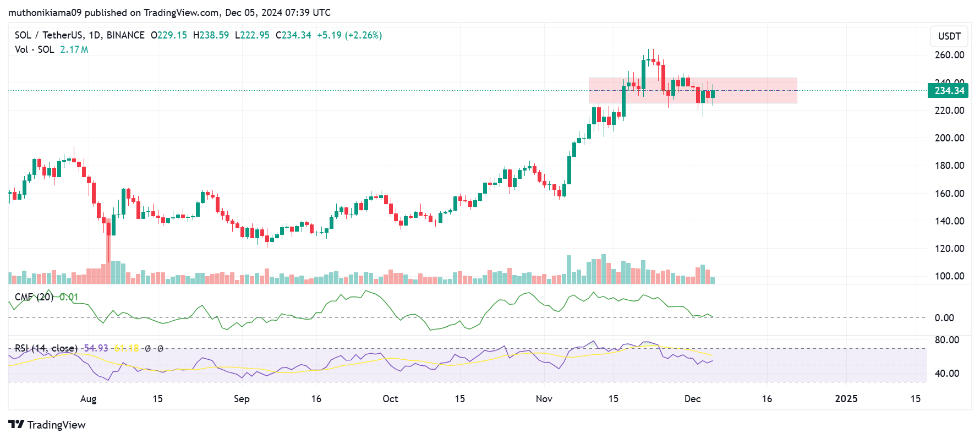Image resolution: width=980 pixels, height=439 pixels.
Task: Click the published-by muthonikiama09 header text
Action: coord(169,12)
